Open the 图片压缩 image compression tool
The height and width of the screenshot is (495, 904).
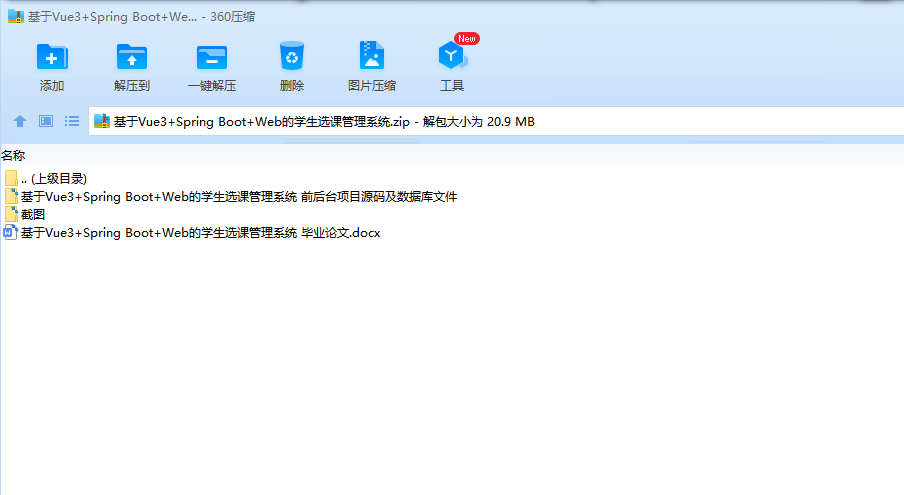coord(372,55)
